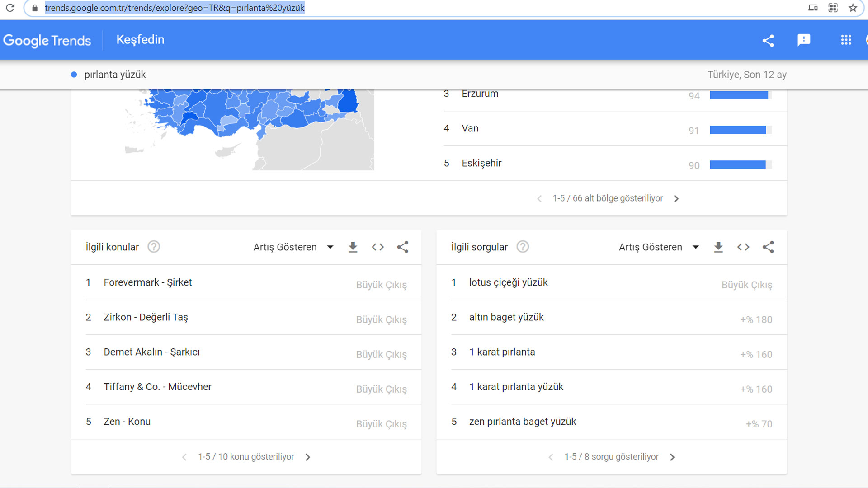Viewport: 868px width, 488px height.
Task: Click the Türkiye, Son 12 ay summary
Action: point(747,75)
